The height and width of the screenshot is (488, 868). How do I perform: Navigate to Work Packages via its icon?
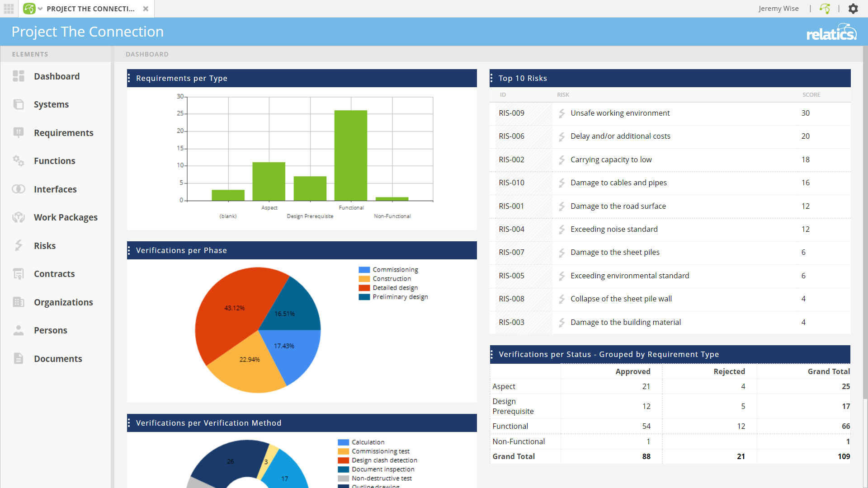click(19, 217)
